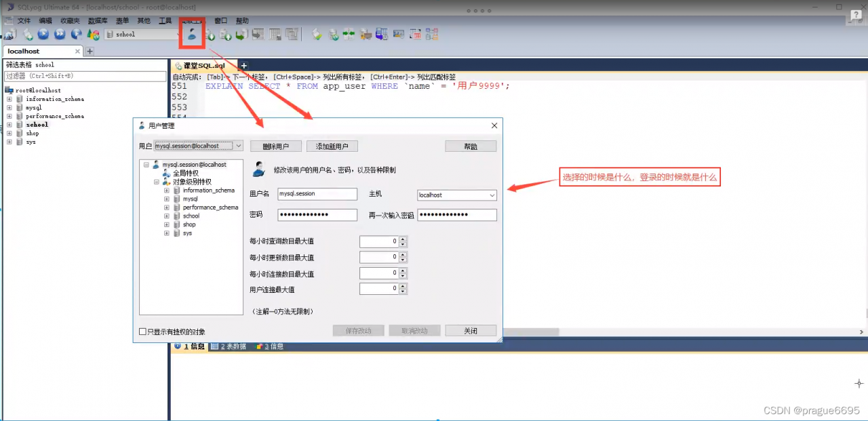The height and width of the screenshot is (421, 868).
Task: Click the import icon with green down arrow
Action: tap(210, 35)
